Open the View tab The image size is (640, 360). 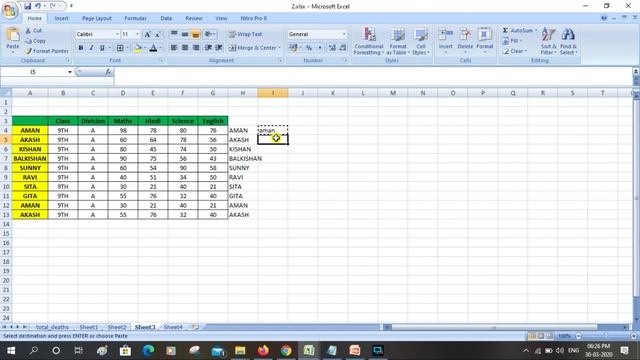click(x=221, y=18)
